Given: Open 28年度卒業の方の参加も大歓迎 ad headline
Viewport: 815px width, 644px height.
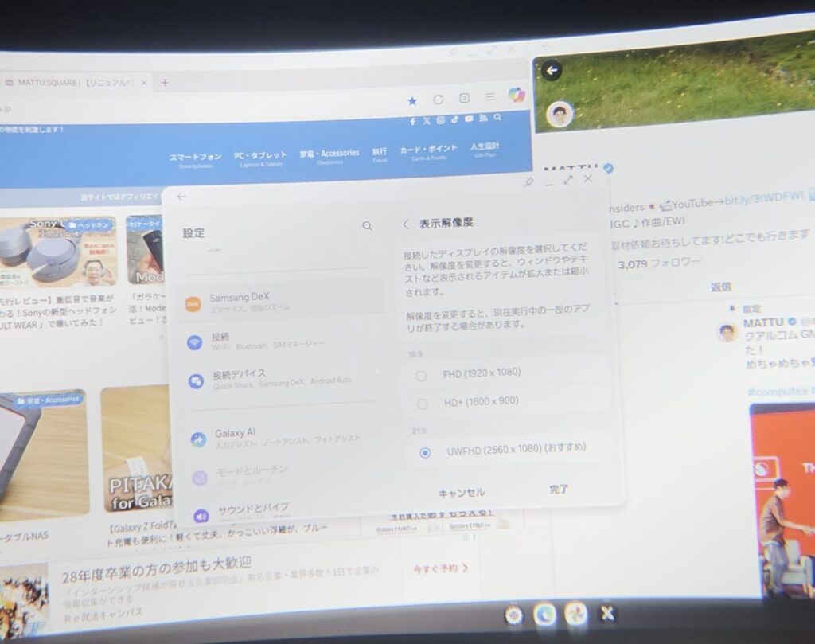Looking at the screenshot, I should 157,569.
